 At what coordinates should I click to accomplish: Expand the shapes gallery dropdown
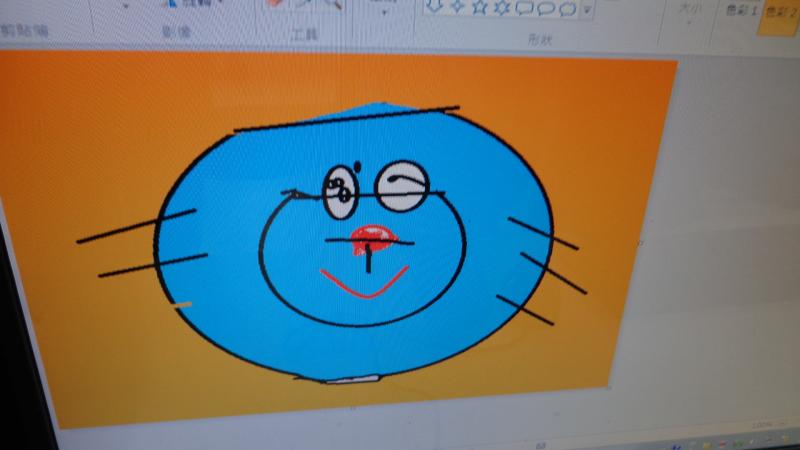[587, 10]
